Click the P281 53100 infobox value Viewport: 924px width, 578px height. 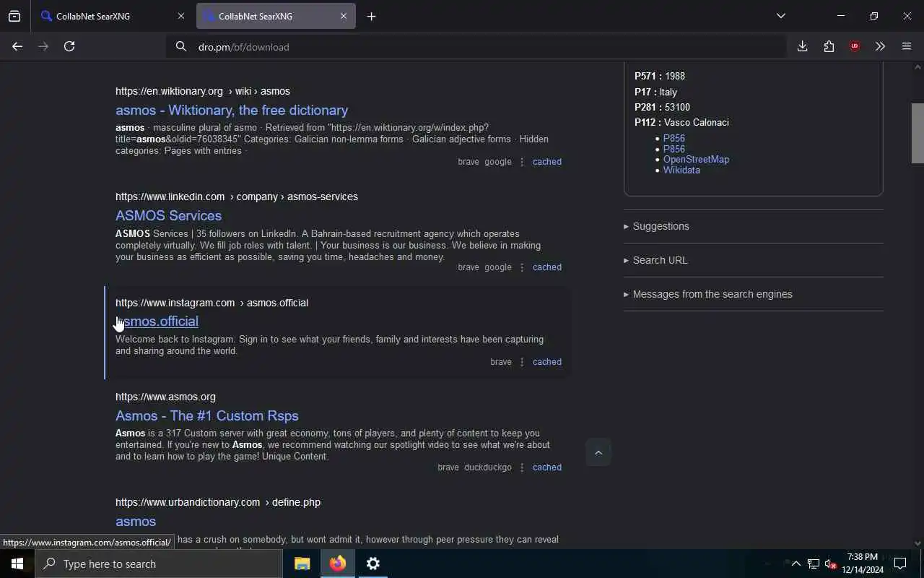pyautogui.click(x=677, y=107)
